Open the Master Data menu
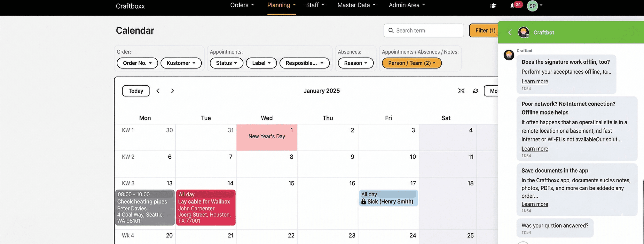Screen dimensions: 644x244 356,5
